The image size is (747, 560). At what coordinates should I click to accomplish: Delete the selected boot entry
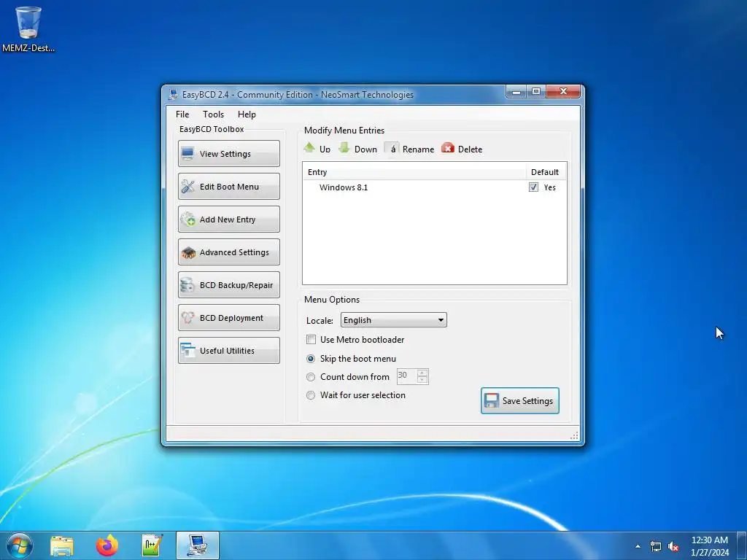[462, 149]
